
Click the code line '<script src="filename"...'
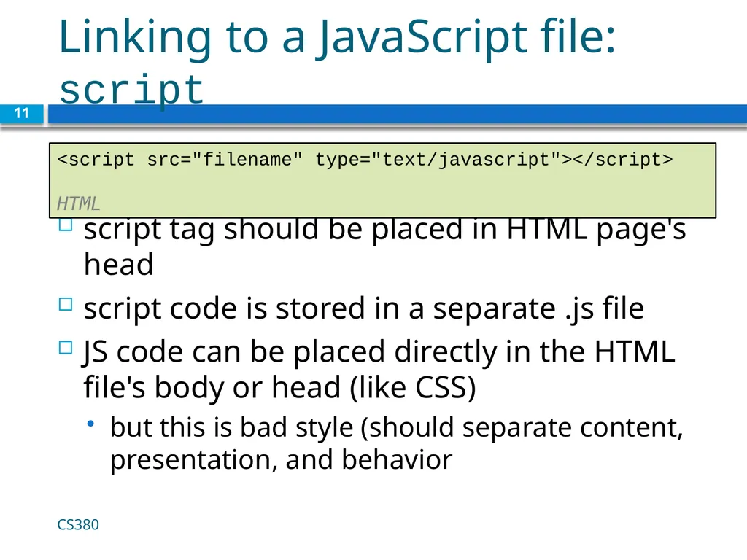click(x=365, y=160)
